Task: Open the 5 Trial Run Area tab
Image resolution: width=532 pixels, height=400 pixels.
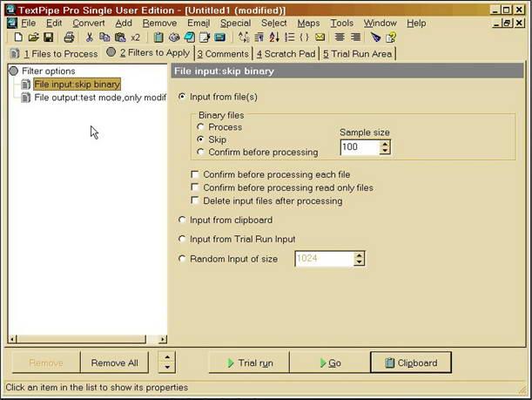Action: click(357, 54)
